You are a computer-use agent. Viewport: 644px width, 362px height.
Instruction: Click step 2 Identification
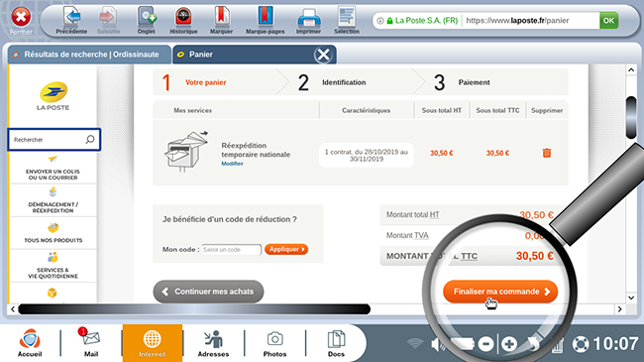(x=333, y=82)
